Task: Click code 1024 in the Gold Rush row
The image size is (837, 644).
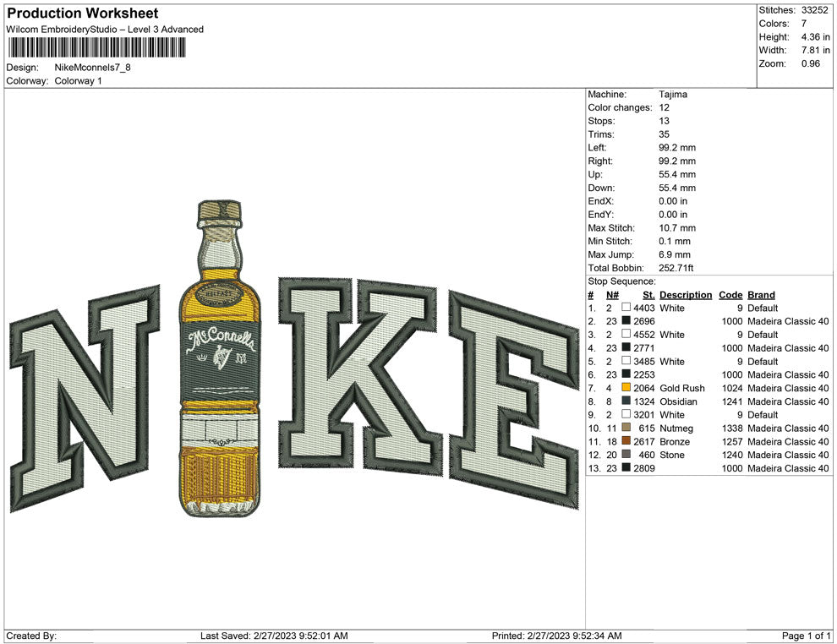Action: [732, 388]
